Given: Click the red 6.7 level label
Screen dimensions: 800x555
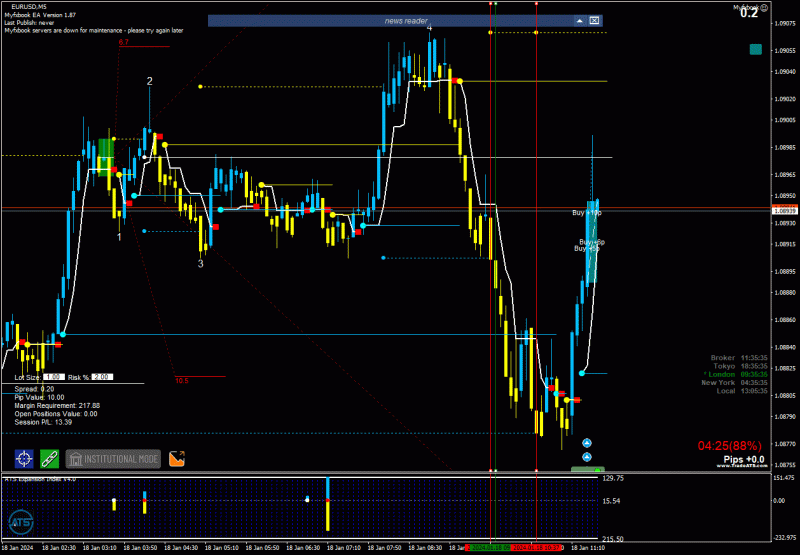Looking at the screenshot, I should click(x=124, y=42).
